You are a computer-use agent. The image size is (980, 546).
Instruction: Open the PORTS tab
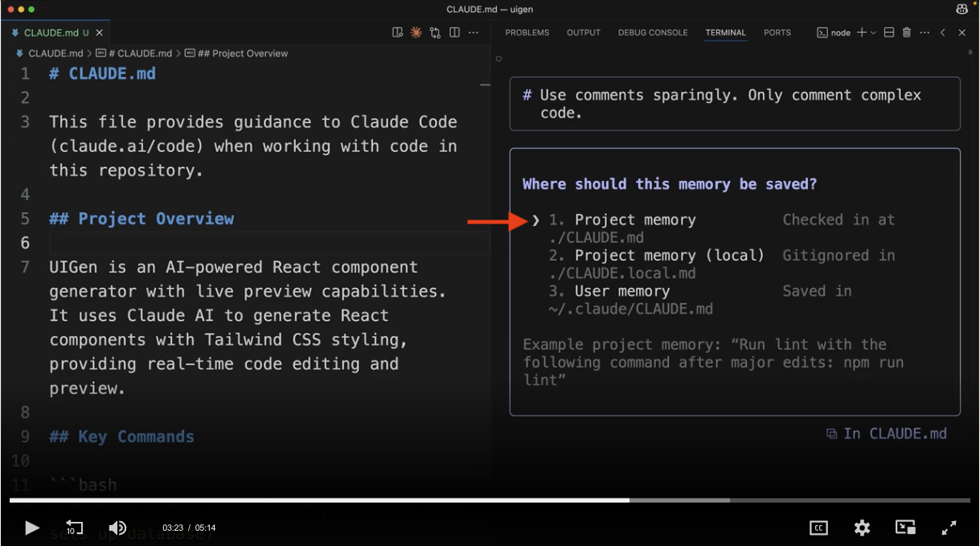[x=777, y=33]
